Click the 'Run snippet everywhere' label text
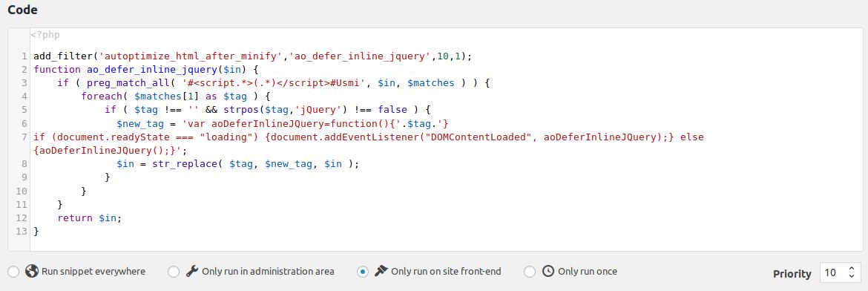Image resolution: width=868 pixels, height=291 pixels. [93, 272]
